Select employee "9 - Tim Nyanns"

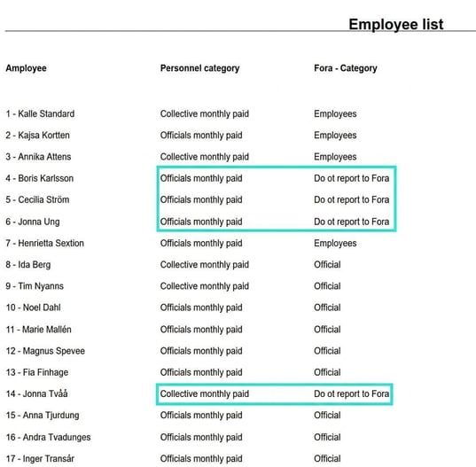click(x=35, y=286)
